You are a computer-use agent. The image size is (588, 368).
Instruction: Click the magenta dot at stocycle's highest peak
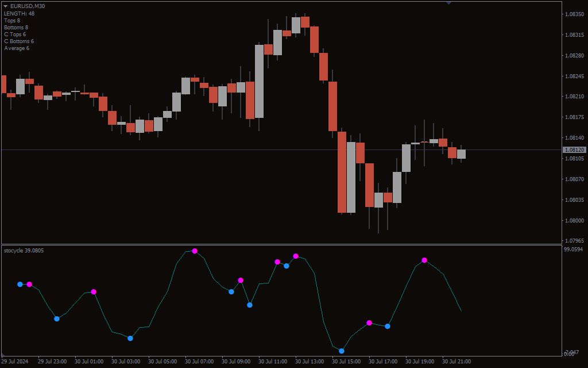click(x=195, y=251)
